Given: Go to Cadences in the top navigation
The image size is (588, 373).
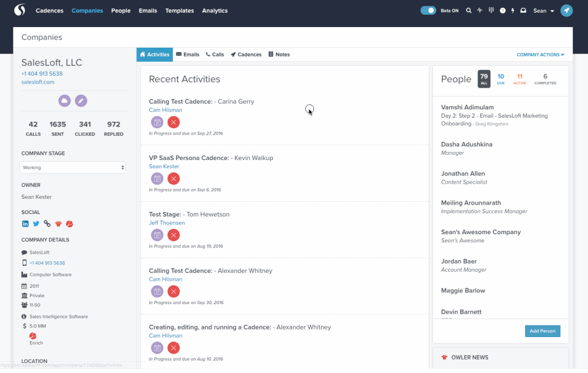Looking at the screenshot, I should click(x=49, y=11).
